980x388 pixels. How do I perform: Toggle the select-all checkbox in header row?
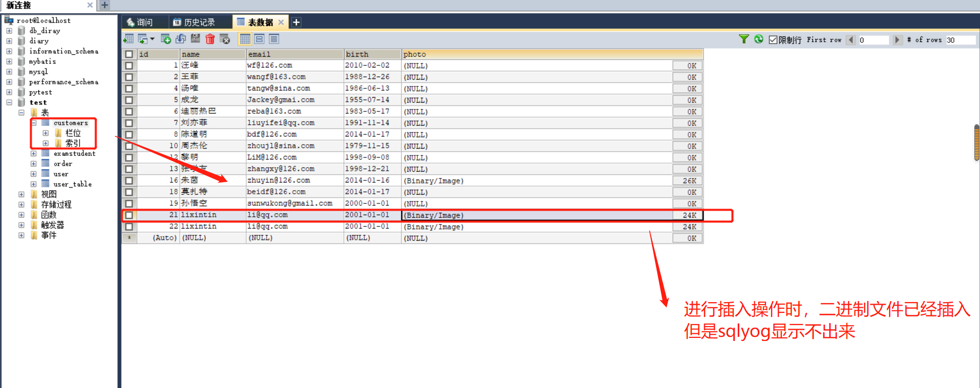[x=129, y=54]
